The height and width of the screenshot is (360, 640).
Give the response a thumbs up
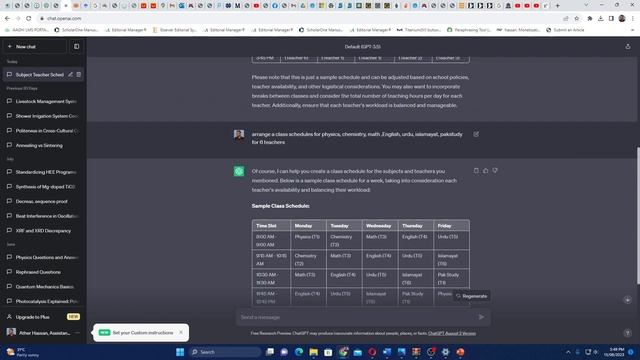point(485,171)
